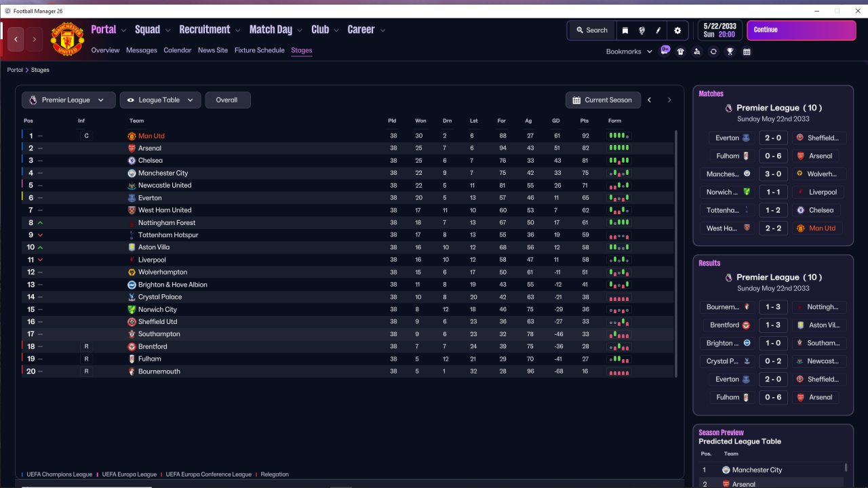Click the Norwich City crest in table
The height and width of the screenshot is (488, 868).
click(132, 310)
